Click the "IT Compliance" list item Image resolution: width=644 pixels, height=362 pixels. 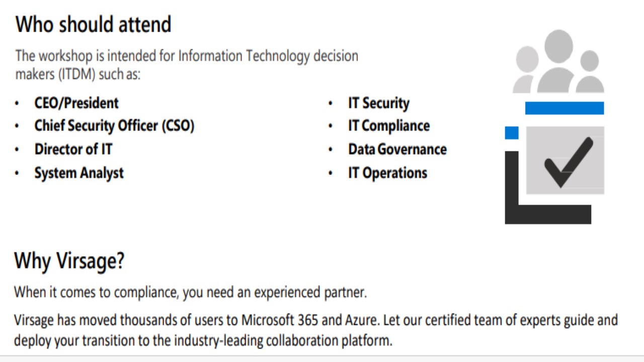pos(389,126)
